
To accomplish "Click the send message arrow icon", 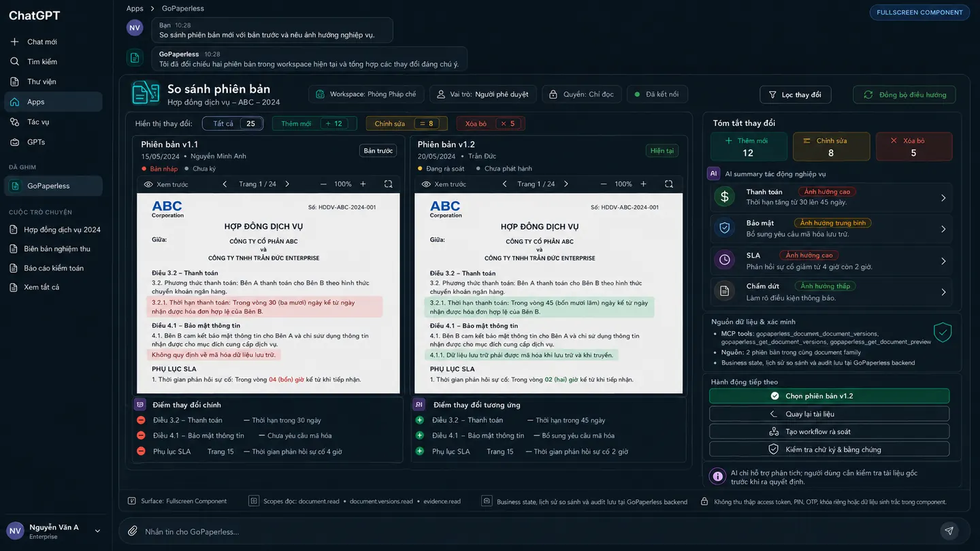I will point(949,531).
